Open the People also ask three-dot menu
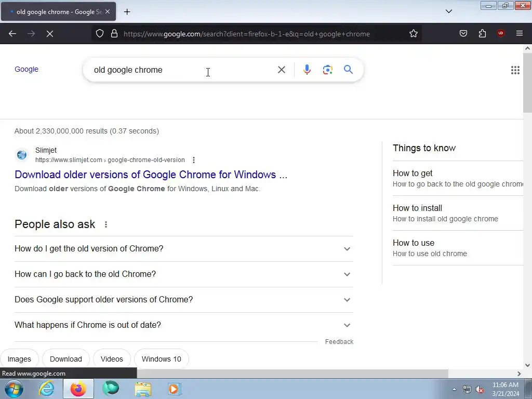 pos(106,224)
